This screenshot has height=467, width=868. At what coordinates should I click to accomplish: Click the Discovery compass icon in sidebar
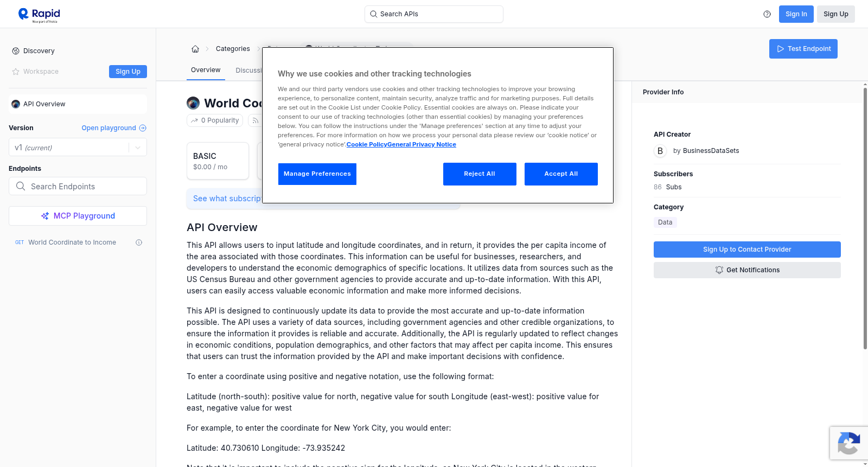click(16, 51)
